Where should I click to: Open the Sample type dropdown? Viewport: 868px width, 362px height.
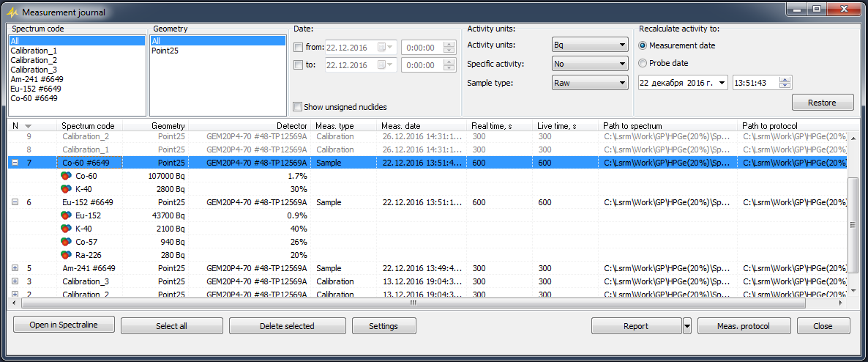(x=590, y=83)
